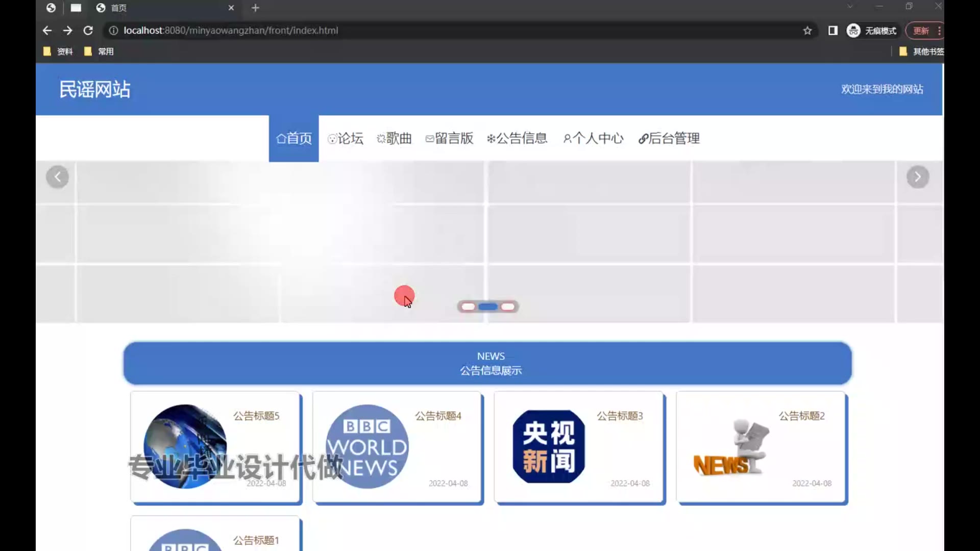Screen dimensions: 980x551
Task: Open BBC World News thumbnail of 公告标题4
Action: tap(367, 446)
